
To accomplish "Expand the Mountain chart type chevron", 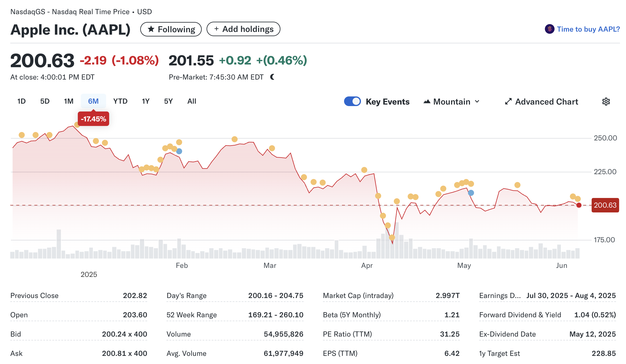I will click(477, 102).
